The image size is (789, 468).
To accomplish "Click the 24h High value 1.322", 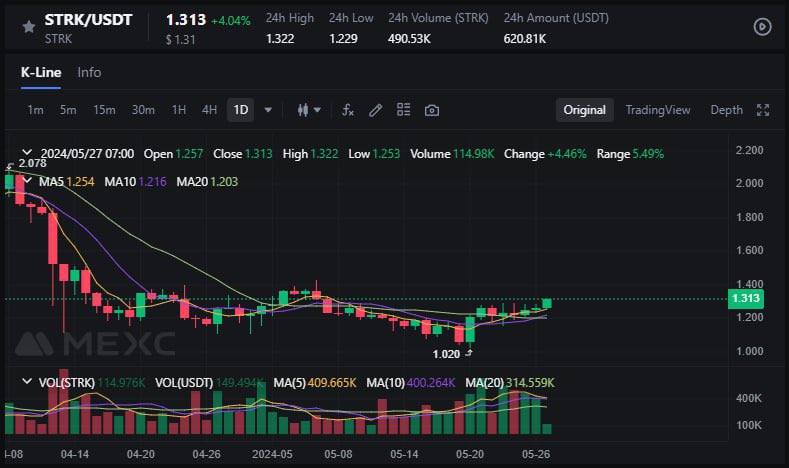I will [x=280, y=39].
